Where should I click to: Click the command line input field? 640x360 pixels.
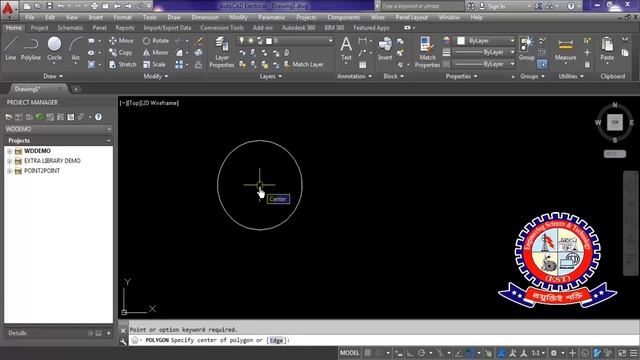[x=383, y=340]
